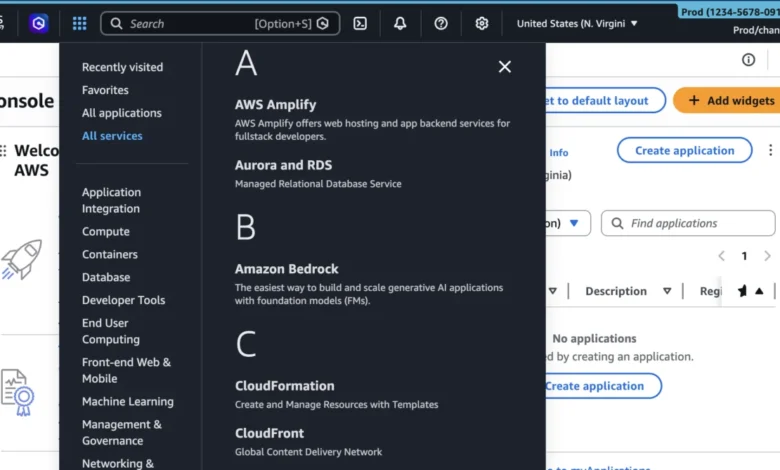Image resolution: width=780 pixels, height=470 pixels.
Task: Click the info circle icon below account
Action: coord(748,60)
